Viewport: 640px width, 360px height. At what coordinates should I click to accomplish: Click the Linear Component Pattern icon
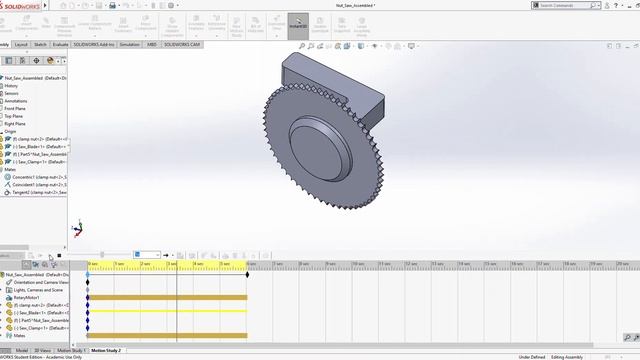click(95, 24)
